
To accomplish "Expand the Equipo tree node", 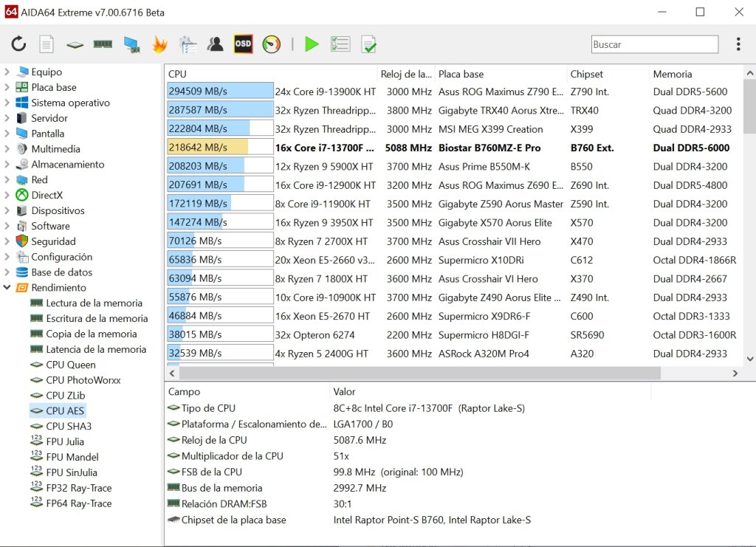I will (x=7, y=72).
